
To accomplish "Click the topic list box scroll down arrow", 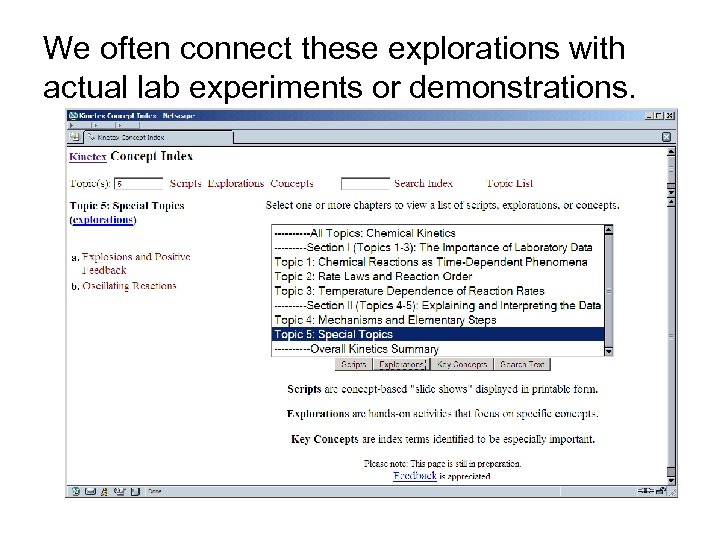I will click(x=609, y=351).
